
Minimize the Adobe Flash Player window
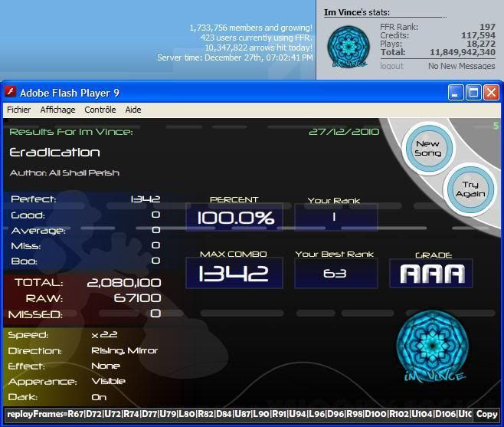(x=456, y=93)
